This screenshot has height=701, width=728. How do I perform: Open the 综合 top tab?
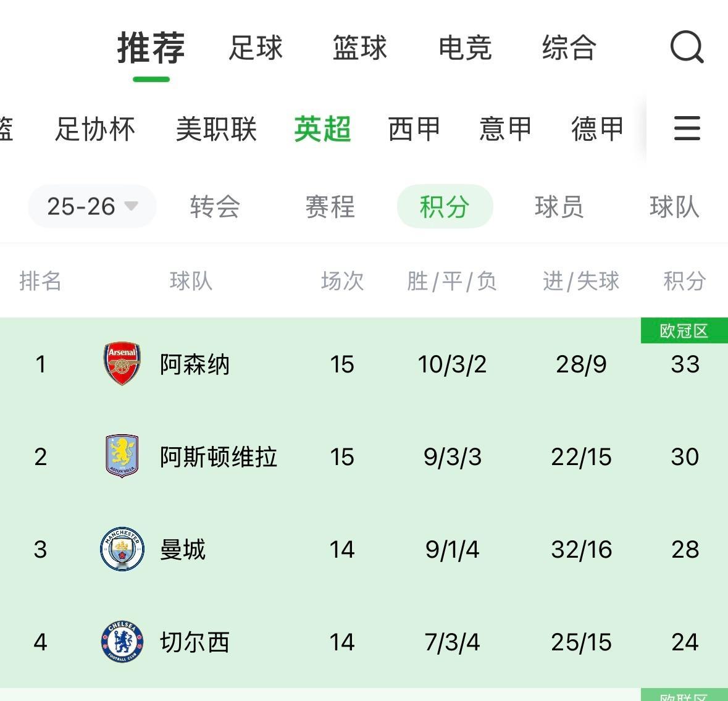[569, 48]
